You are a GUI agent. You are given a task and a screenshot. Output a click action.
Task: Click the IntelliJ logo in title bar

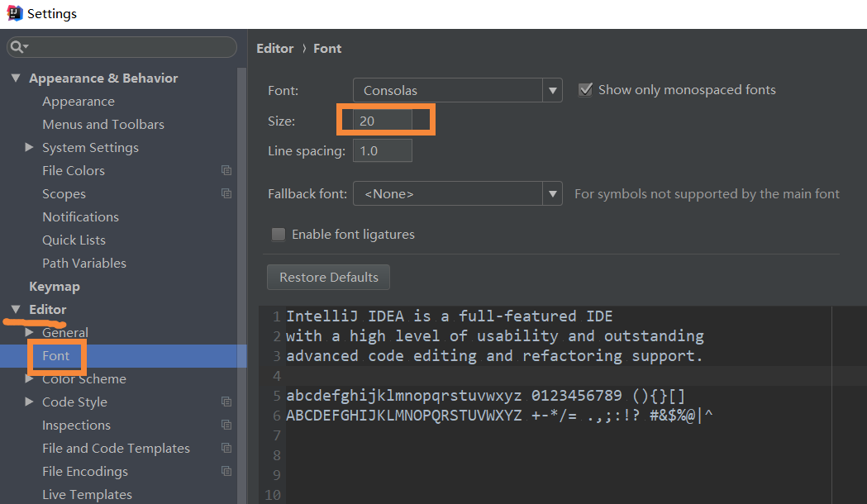tap(15, 13)
